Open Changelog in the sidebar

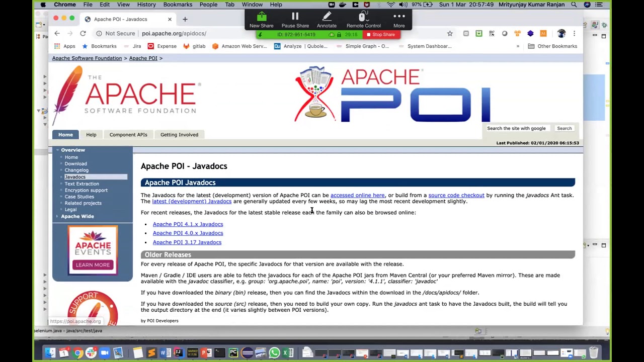click(76, 170)
